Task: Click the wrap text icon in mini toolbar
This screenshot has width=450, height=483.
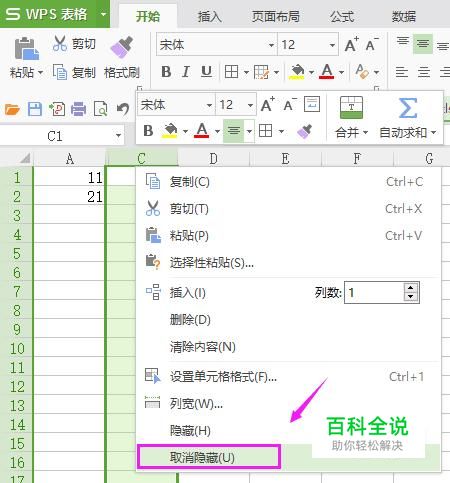Action: click(x=312, y=104)
